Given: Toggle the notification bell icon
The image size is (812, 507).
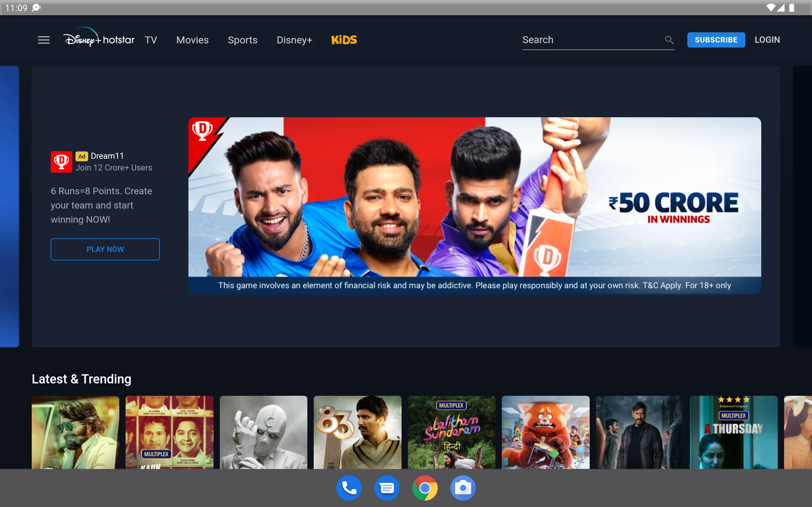Looking at the screenshot, I should [x=37, y=8].
